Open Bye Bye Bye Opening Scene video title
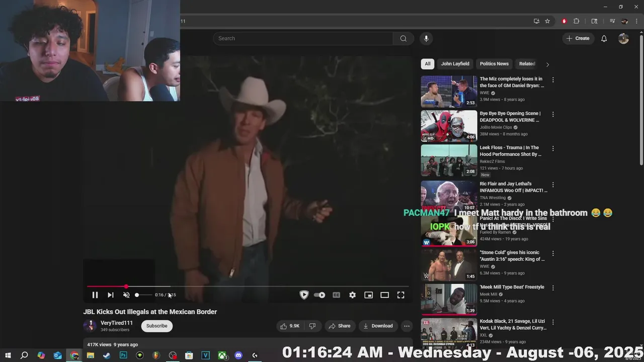The width and height of the screenshot is (644, 362). (510, 117)
